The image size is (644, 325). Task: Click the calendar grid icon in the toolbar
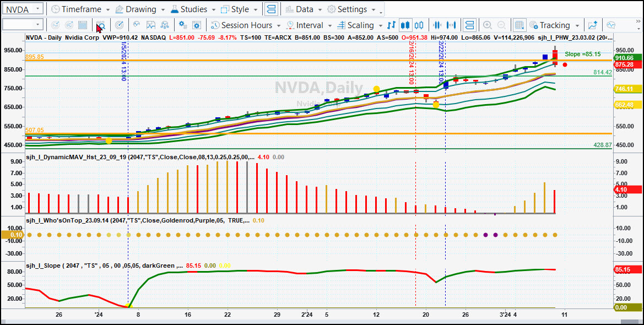[x=83, y=25]
